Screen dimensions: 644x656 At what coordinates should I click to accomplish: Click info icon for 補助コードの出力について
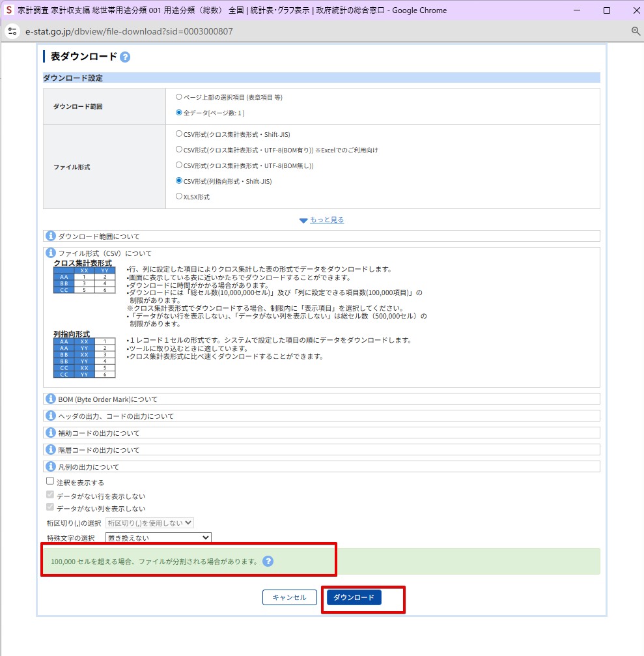point(50,432)
